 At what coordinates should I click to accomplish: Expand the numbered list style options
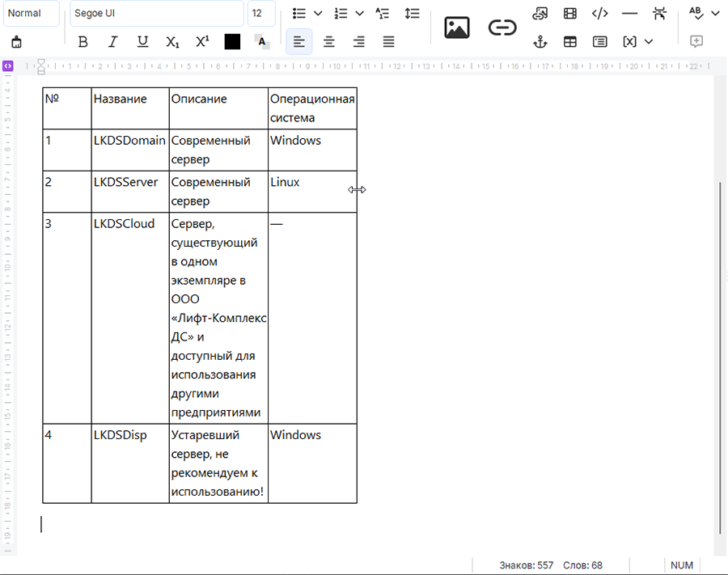pos(360,14)
